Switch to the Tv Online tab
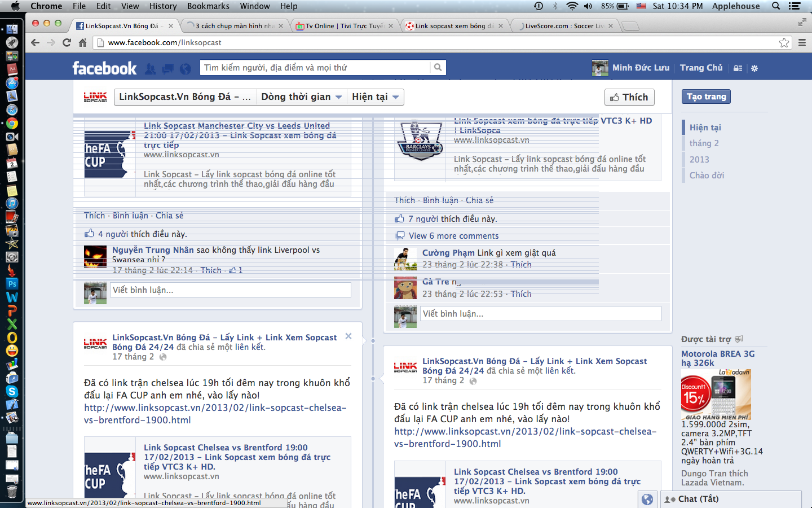The height and width of the screenshot is (508, 812). [x=344, y=26]
